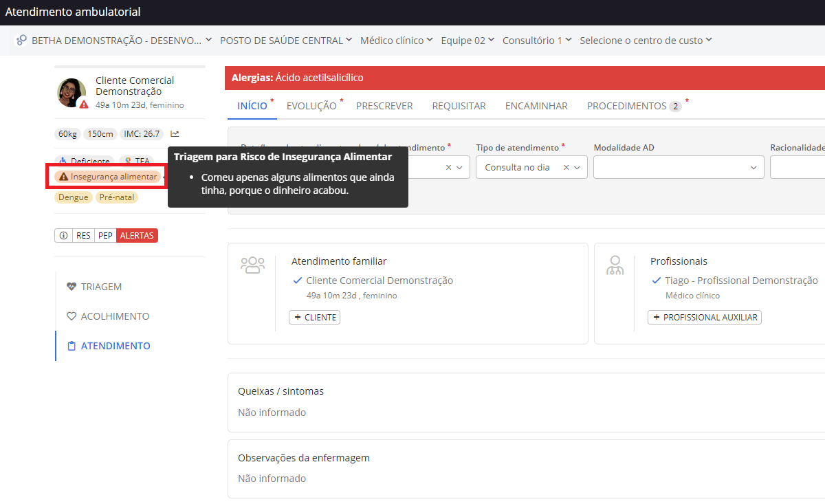Click the Atendimento familiar group icon

point(252,265)
